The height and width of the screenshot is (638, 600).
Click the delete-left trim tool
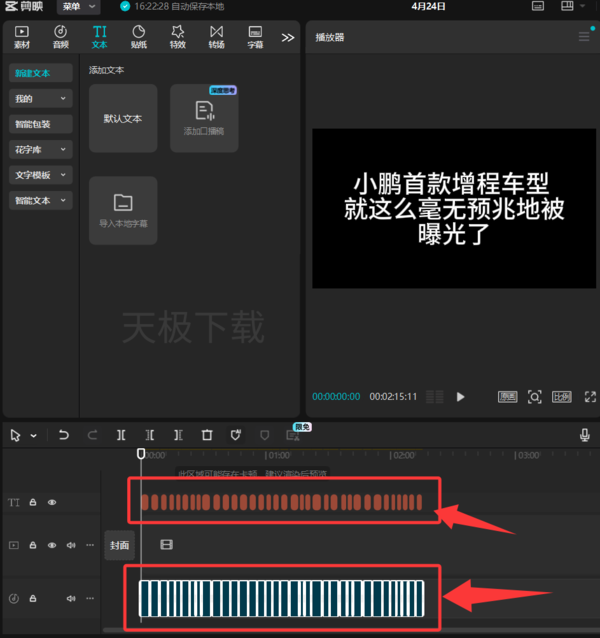click(x=150, y=435)
